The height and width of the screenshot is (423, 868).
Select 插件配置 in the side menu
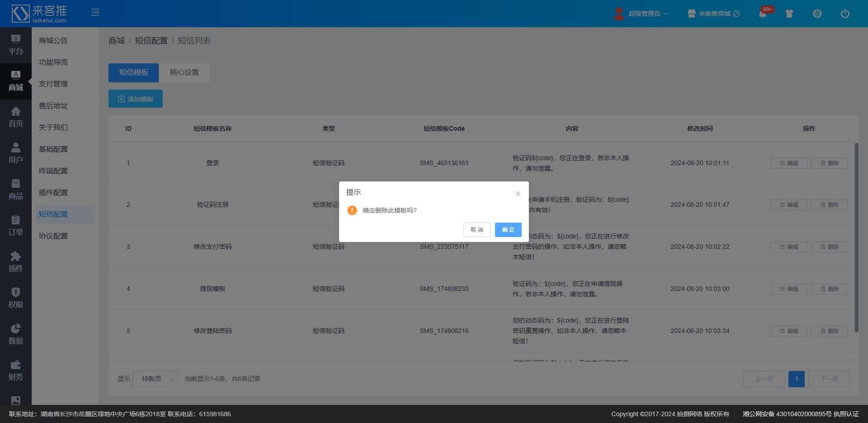pos(53,193)
